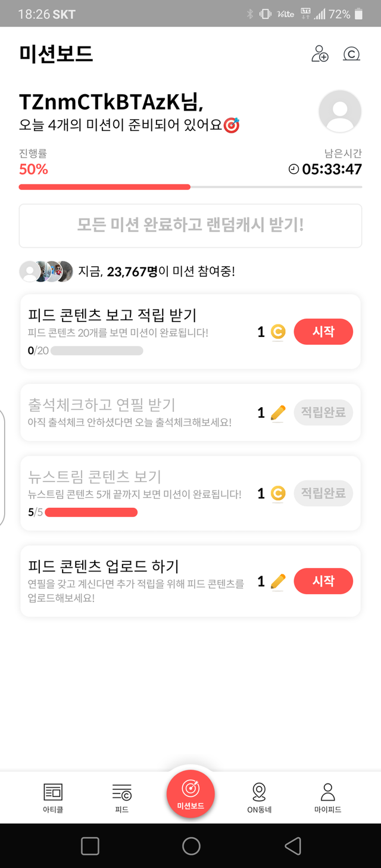Tap the remaining time clock icon
The width and height of the screenshot is (381, 868).
click(293, 170)
